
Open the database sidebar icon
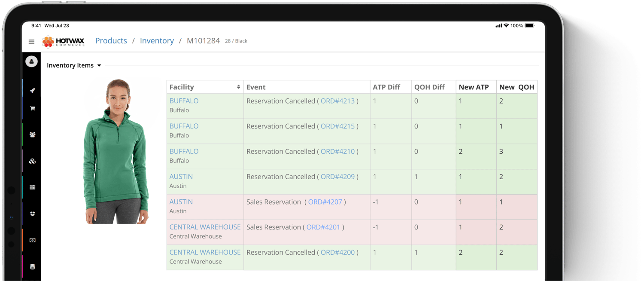(x=32, y=267)
